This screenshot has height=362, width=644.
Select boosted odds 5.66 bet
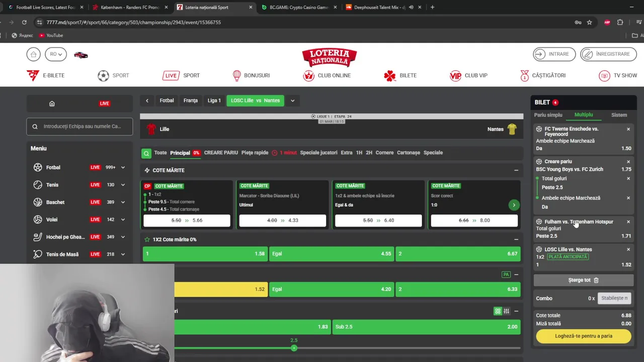coord(187,220)
